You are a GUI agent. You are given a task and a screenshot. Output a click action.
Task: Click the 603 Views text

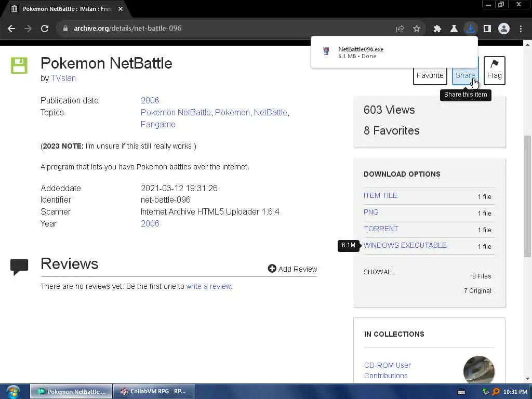389,110
